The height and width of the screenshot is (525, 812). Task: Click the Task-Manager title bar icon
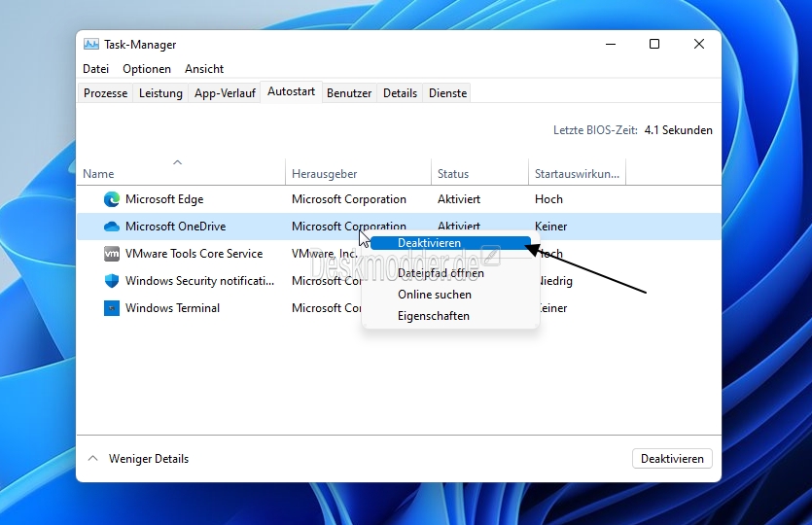(x=91, y=45)
